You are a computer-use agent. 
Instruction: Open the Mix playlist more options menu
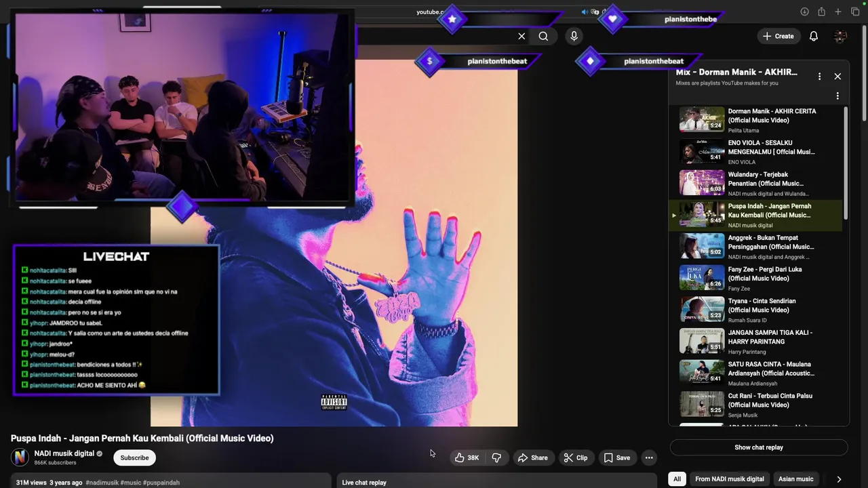coord(819,77)
